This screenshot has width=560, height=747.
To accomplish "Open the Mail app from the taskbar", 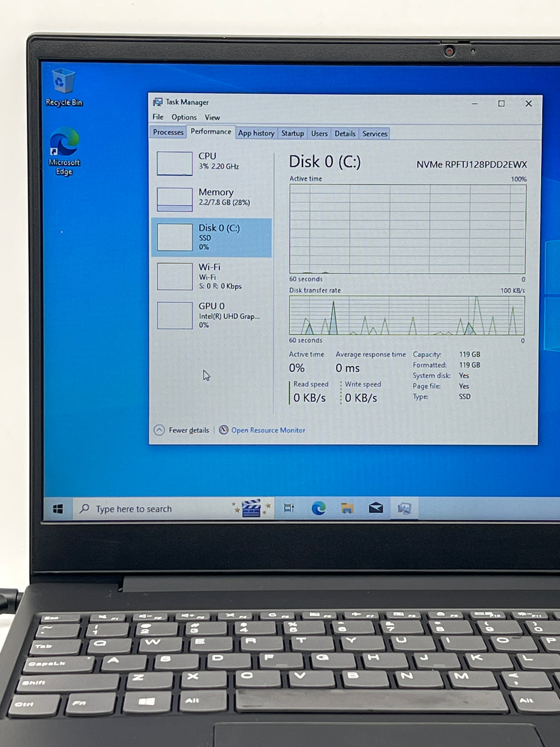I will pos(376,508).
